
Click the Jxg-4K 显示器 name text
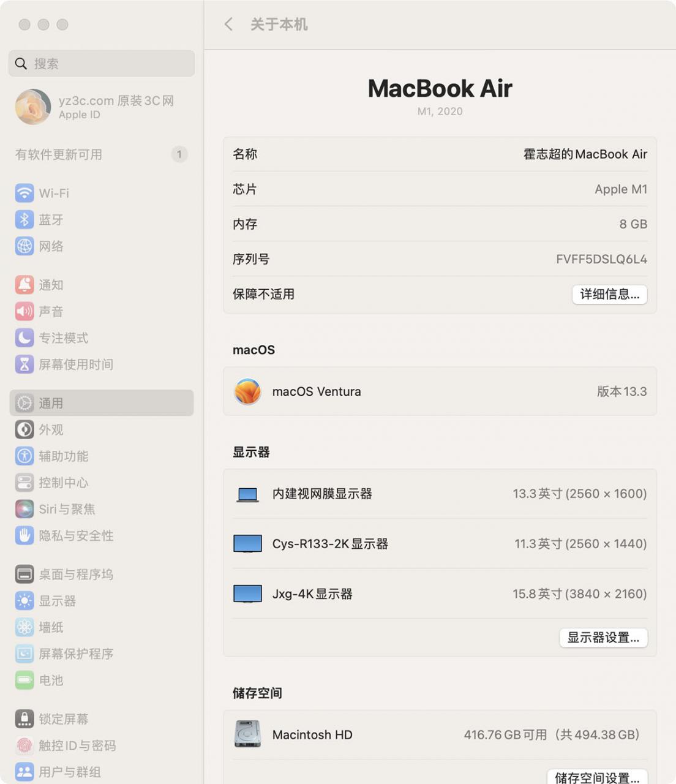tap(312, 594)
